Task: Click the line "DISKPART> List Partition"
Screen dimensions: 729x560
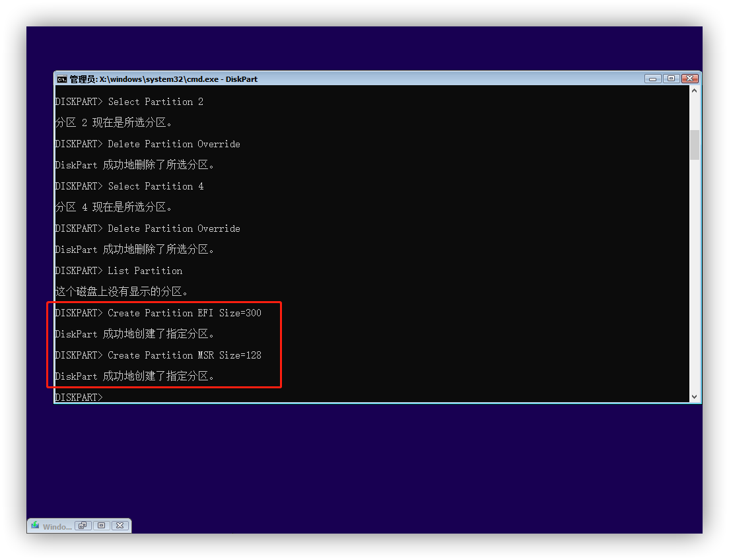Action: coord(119,271)
